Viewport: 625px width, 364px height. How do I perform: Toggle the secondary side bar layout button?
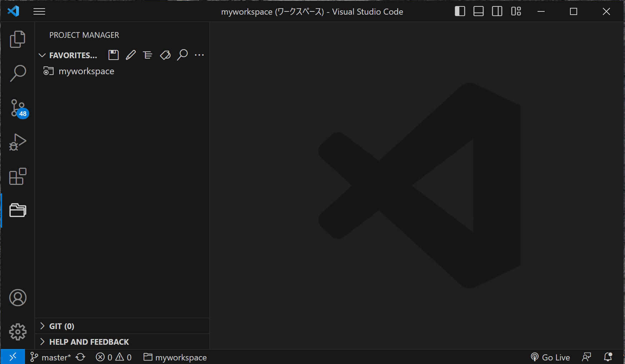(497, 11)
